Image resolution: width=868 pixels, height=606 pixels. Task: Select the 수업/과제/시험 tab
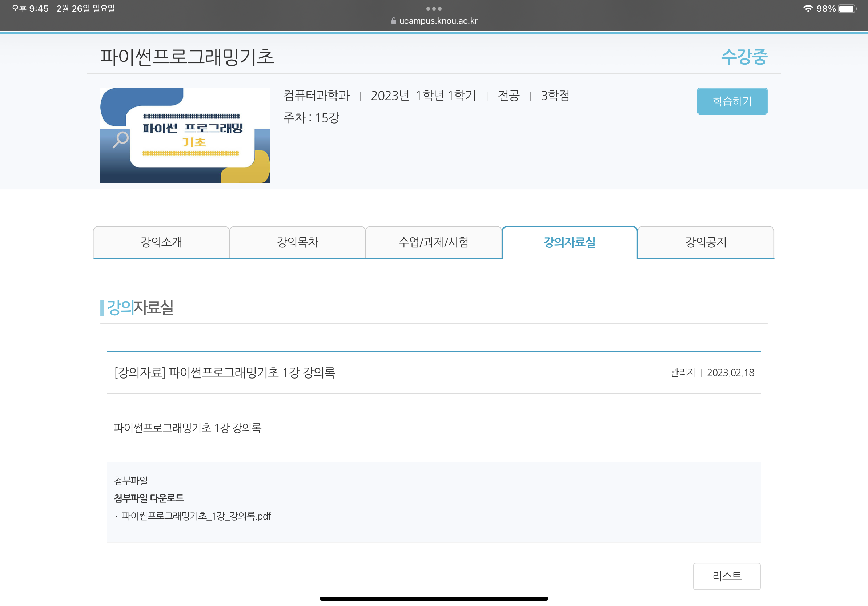433,242
